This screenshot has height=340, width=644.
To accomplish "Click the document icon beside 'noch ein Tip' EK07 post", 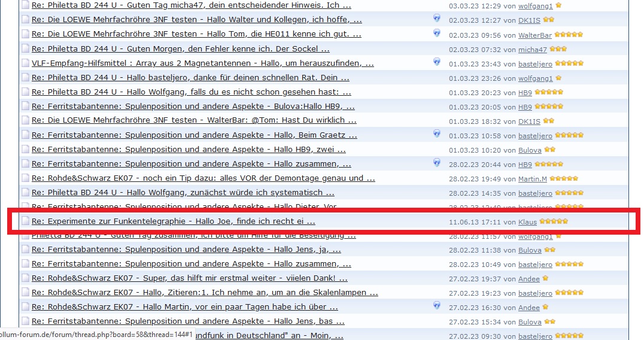I will point(25,178).
